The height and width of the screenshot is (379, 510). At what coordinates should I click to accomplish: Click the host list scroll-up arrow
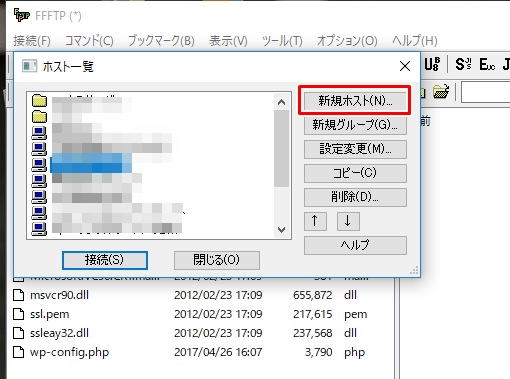coord(282,102)
